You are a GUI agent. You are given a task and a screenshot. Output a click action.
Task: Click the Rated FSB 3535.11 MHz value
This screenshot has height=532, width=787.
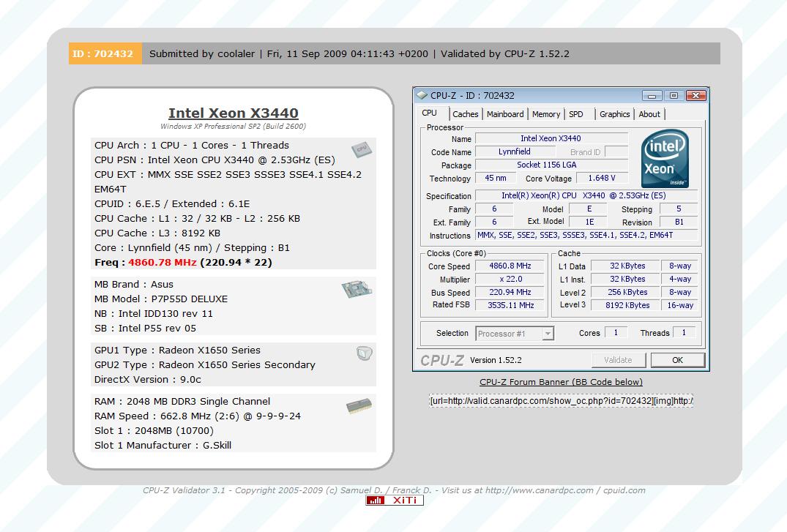pos(510,305)
